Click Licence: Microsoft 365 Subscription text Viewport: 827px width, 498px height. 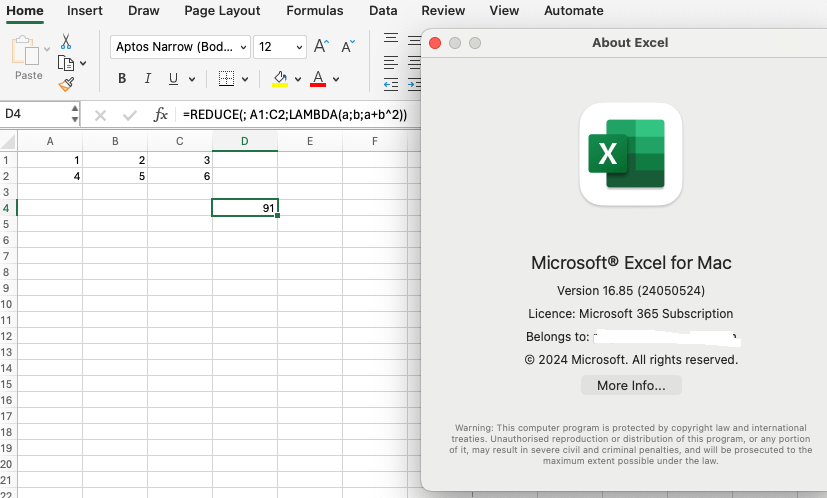(631, 314)
